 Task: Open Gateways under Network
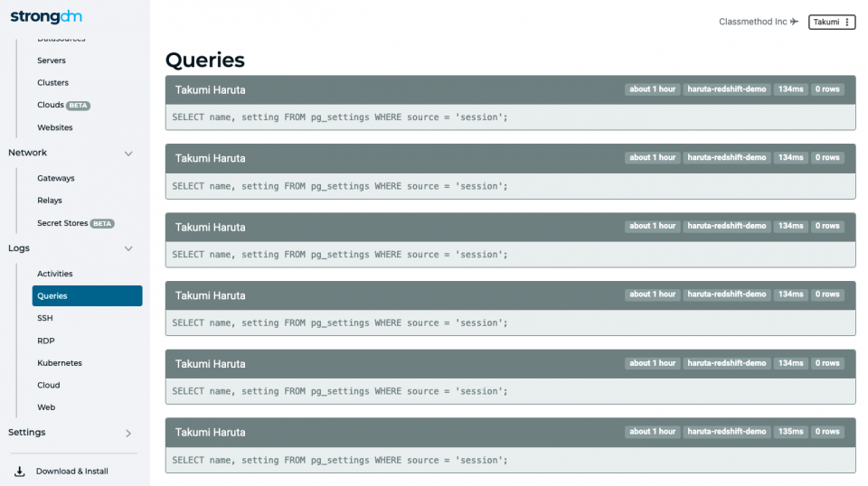pos(56,178)
